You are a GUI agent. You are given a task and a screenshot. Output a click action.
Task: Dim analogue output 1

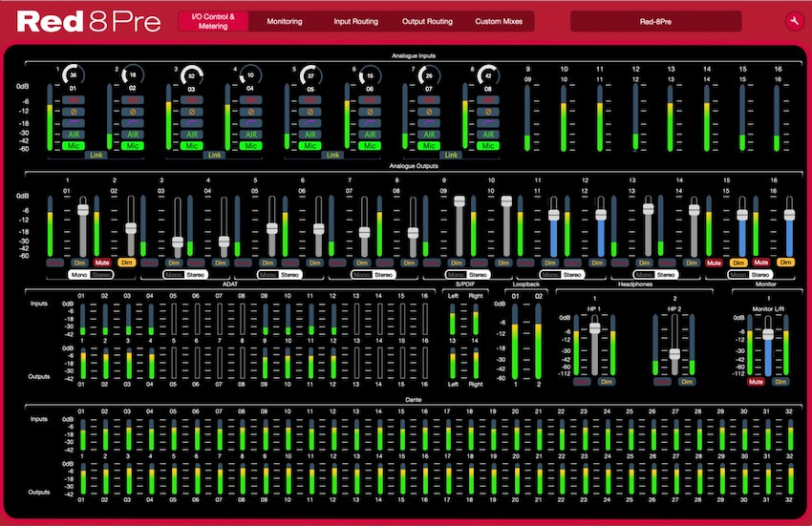[79, 263]
